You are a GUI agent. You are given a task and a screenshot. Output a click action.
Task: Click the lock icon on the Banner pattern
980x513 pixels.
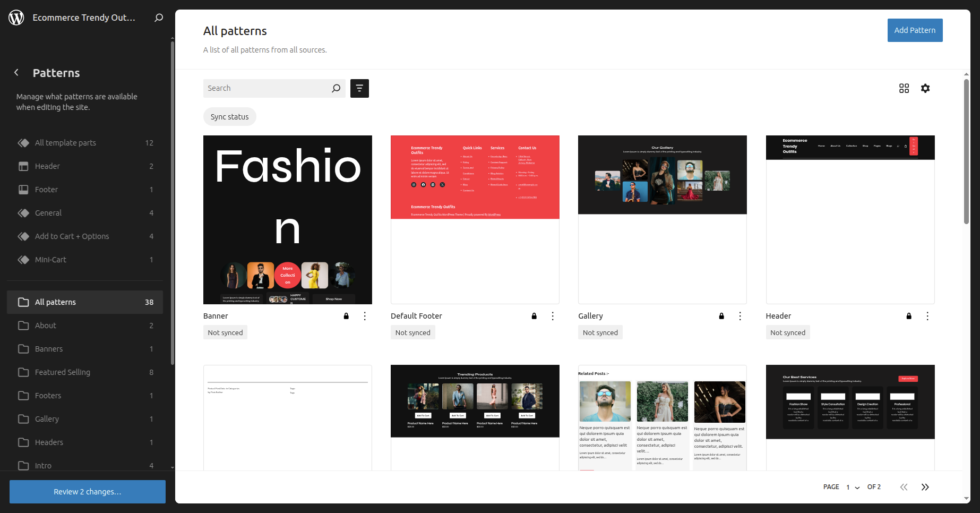pyautogui.click(x=346, y=316)
